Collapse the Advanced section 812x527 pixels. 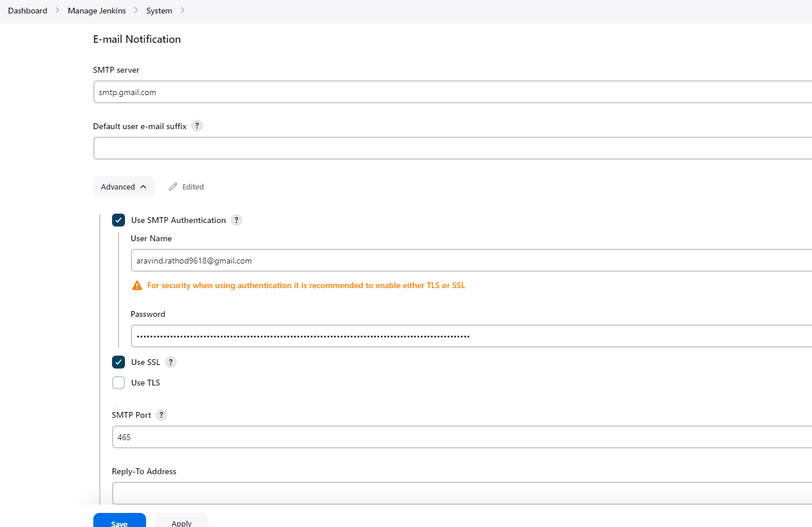point(124,187)
